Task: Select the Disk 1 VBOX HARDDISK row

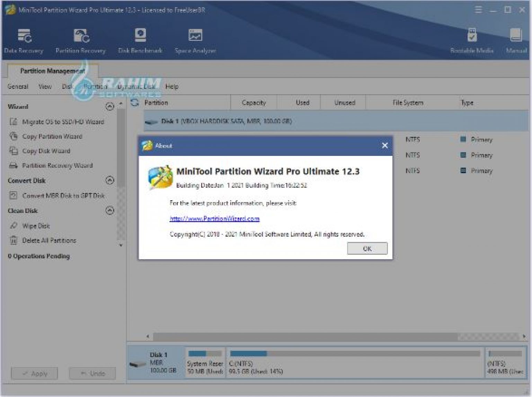Action: pos(336,121)
